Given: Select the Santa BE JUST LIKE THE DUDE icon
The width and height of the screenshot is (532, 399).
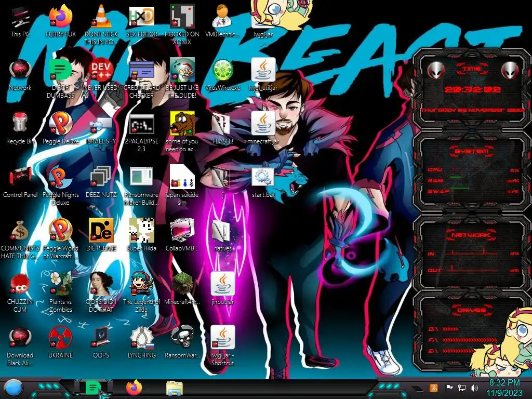Looking at the screenshot, I should [x=182, y=78].
